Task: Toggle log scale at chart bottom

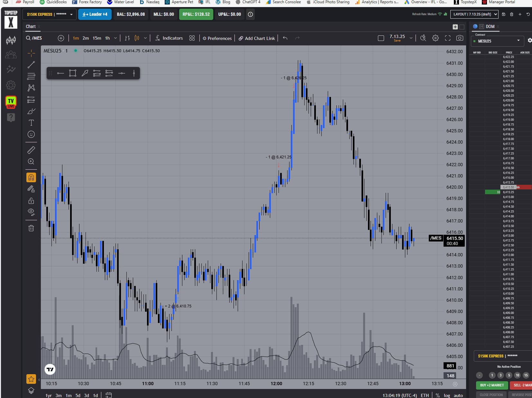Action: pyautogui.click(x=447, y=395)
